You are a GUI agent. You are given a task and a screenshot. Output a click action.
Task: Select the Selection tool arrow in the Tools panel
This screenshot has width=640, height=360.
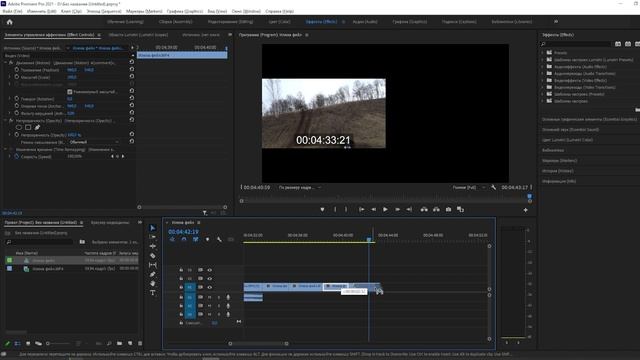coord(153,228)
